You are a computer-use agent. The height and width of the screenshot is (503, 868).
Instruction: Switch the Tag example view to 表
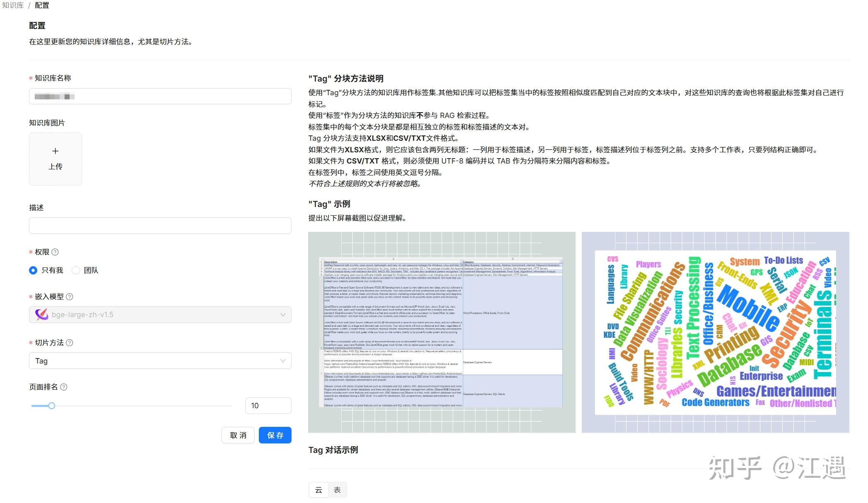point(338,489)
